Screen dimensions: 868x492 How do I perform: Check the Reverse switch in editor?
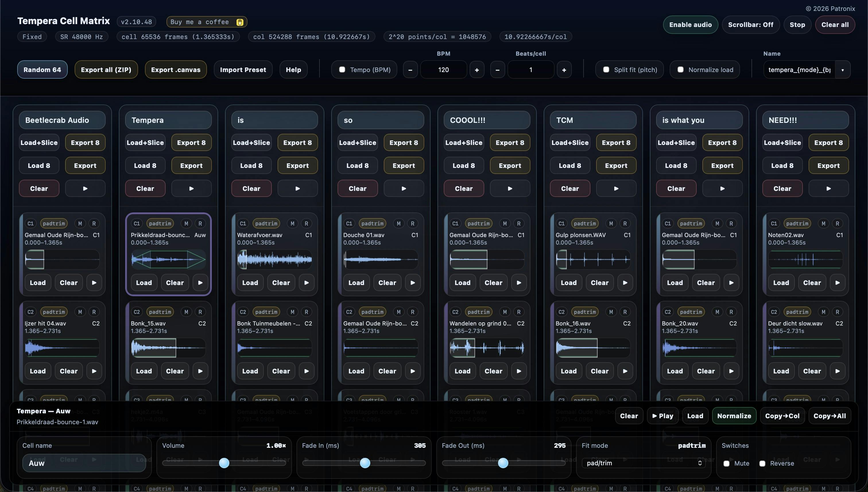(x=762, y=463)
